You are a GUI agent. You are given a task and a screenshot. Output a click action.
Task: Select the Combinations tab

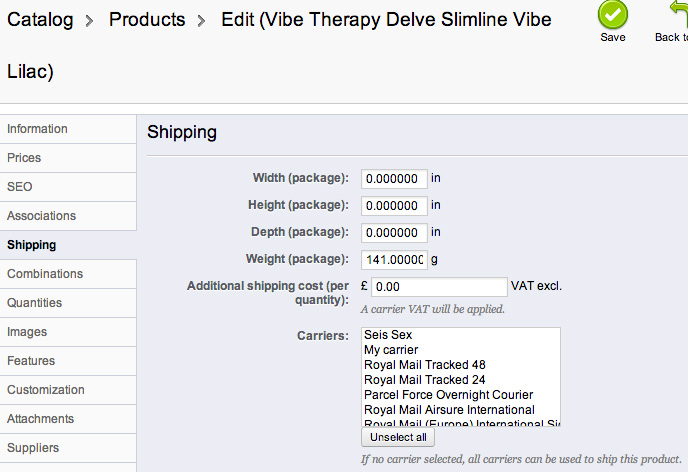pos(45,274)
